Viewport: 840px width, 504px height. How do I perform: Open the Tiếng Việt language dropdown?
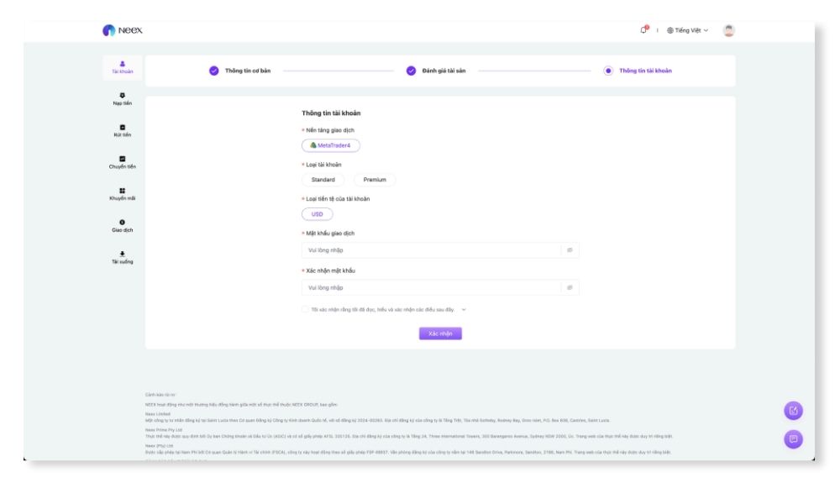pyautogui.click(x=687, y=30)
